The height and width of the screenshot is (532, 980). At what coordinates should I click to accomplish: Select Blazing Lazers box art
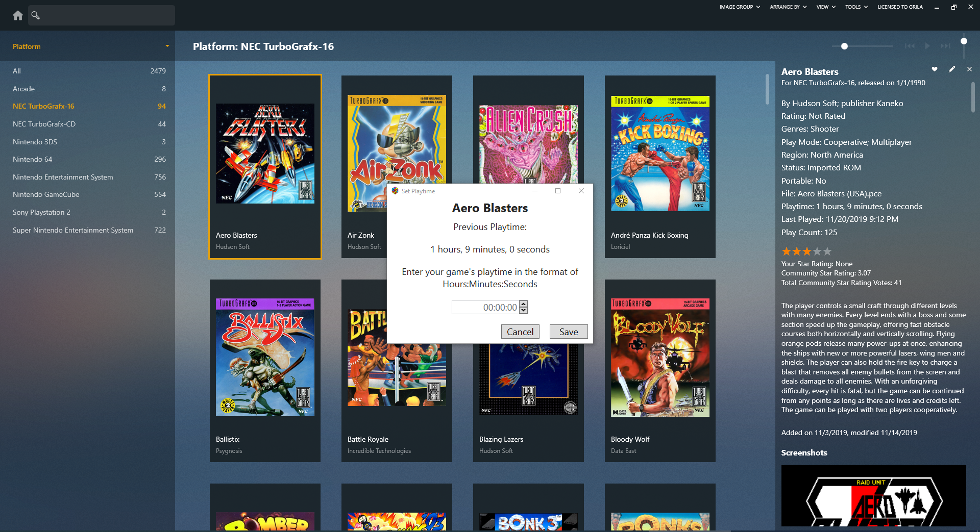528,379
